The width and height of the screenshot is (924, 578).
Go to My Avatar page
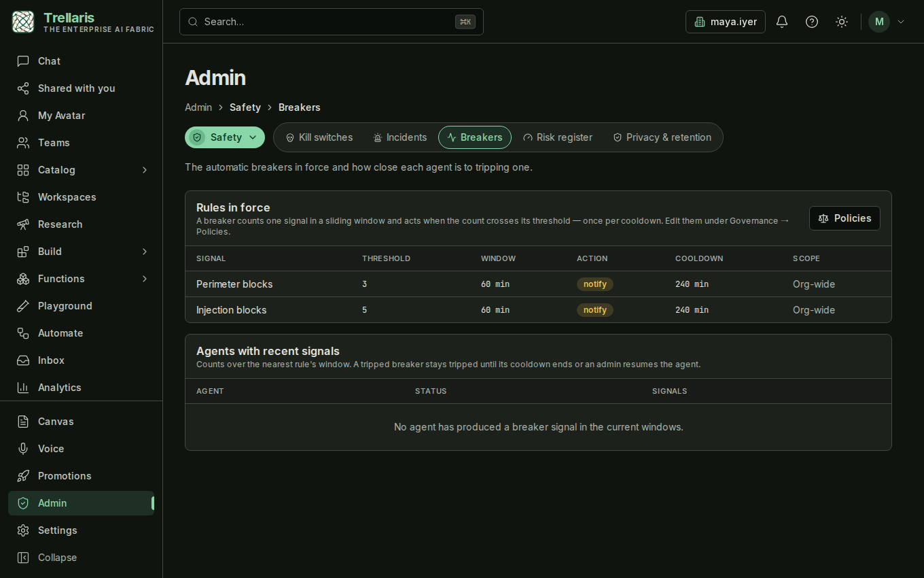pyautogui.click(x=81, y=116)
